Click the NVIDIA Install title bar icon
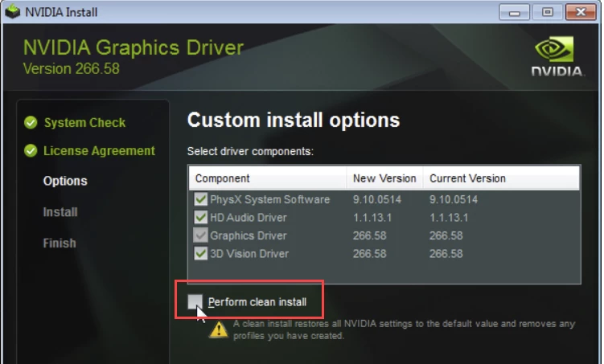 (13, 11)
